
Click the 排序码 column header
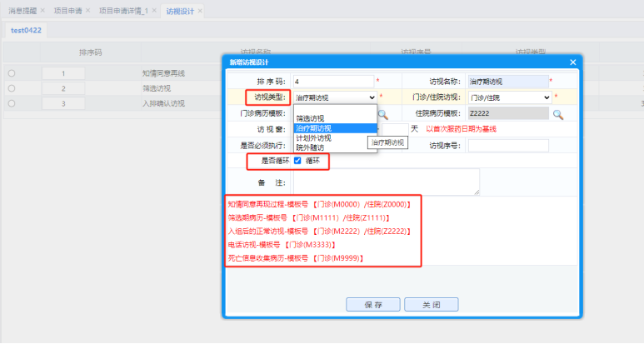(90, 52)
